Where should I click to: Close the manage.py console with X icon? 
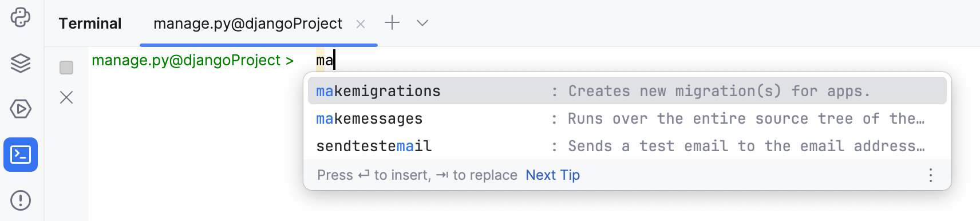click(x=66, y=97)
